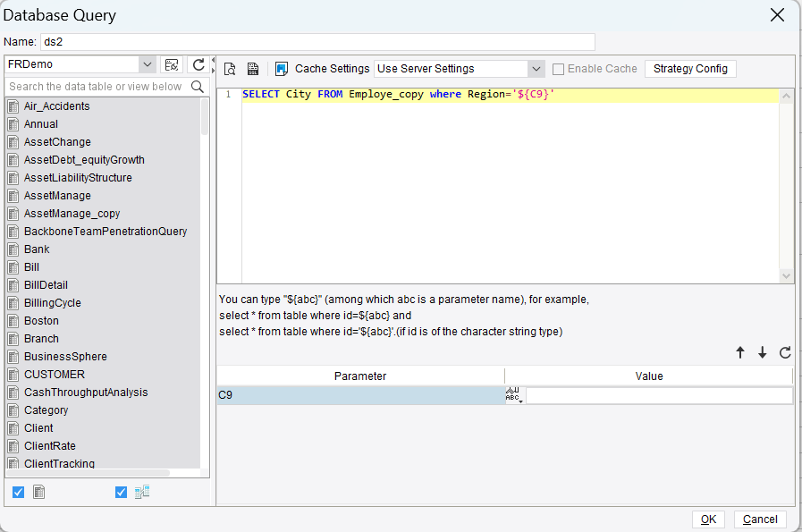Open the FRDemo connection dropdown

click(147, 64)
